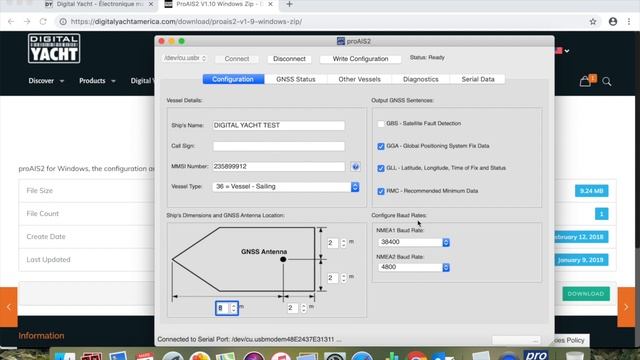Screen dimensions: 640x360
Task: Click the ship length field showing 8
Action: click(x=223, y=308)
